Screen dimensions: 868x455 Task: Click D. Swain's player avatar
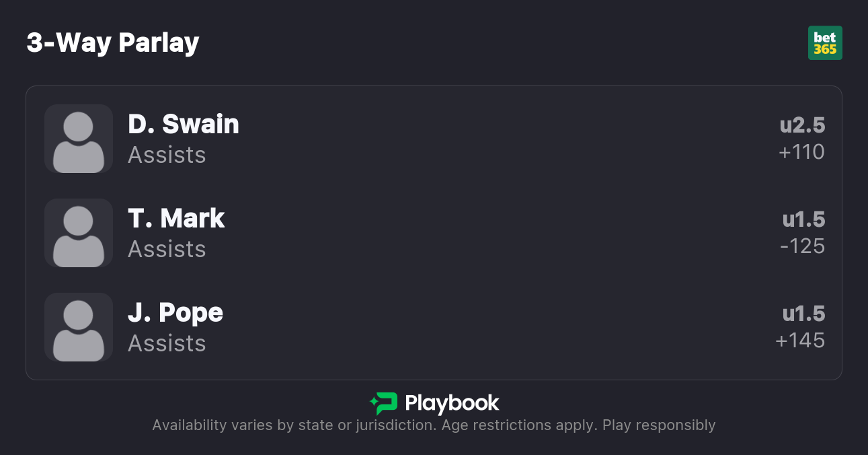pos(79,139)
